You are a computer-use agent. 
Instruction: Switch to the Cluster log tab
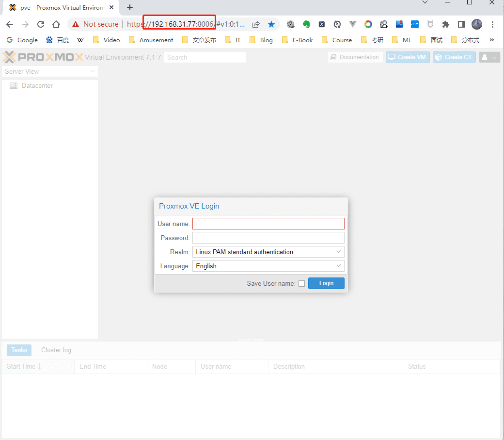coord(56,350)
